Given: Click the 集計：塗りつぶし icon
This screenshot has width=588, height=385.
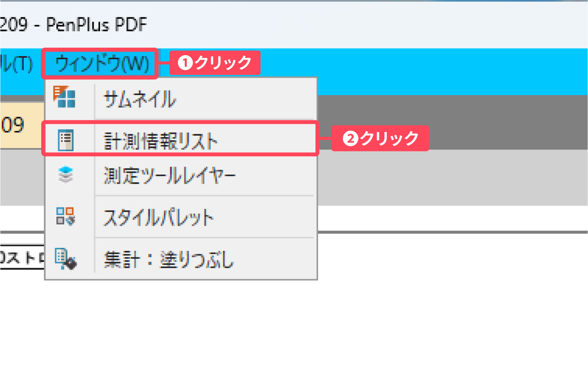Looking at the screenshot, I should pyautogui.click(x=66, y=259).
